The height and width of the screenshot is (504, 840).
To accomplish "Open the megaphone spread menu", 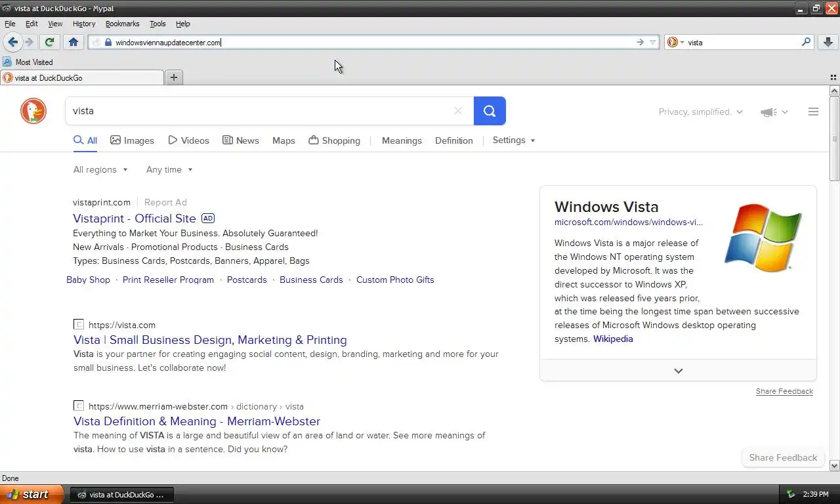I will pyautogui.click(x=774, y=112).
